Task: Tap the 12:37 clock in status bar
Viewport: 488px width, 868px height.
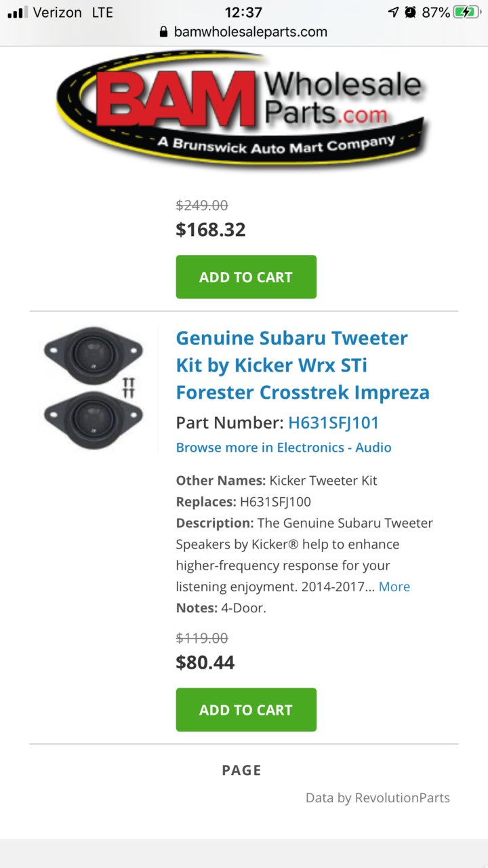Action: coord(242,12)
